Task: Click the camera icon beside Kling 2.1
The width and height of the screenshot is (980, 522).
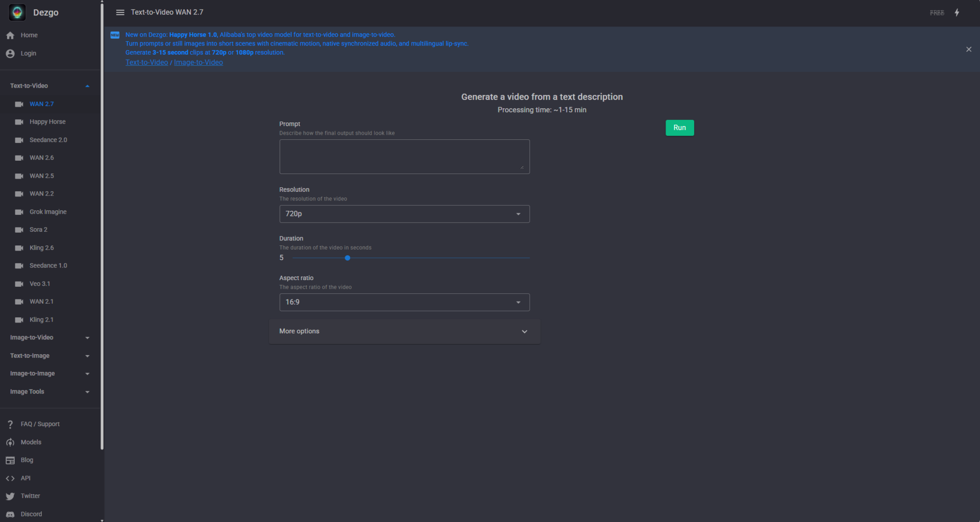Action: click(x=19, y=320)
